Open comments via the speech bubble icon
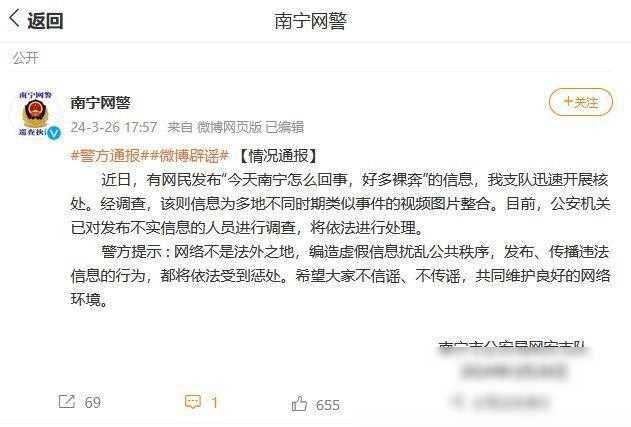 [x=193, y=402]
